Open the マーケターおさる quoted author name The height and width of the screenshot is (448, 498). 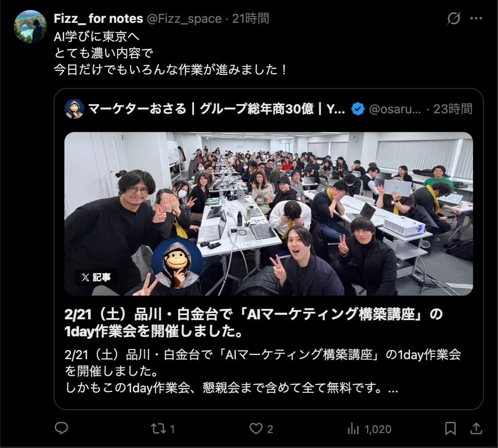coord(217,109)
